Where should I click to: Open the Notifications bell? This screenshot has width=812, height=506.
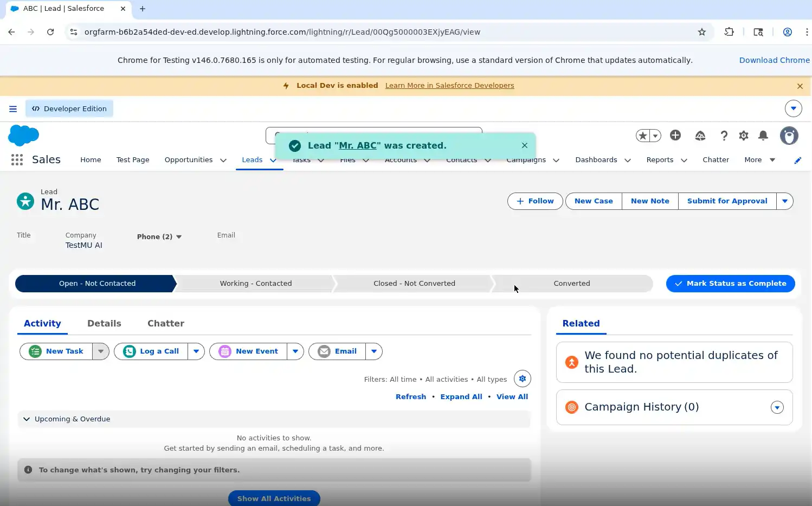[x=763, y=136]
